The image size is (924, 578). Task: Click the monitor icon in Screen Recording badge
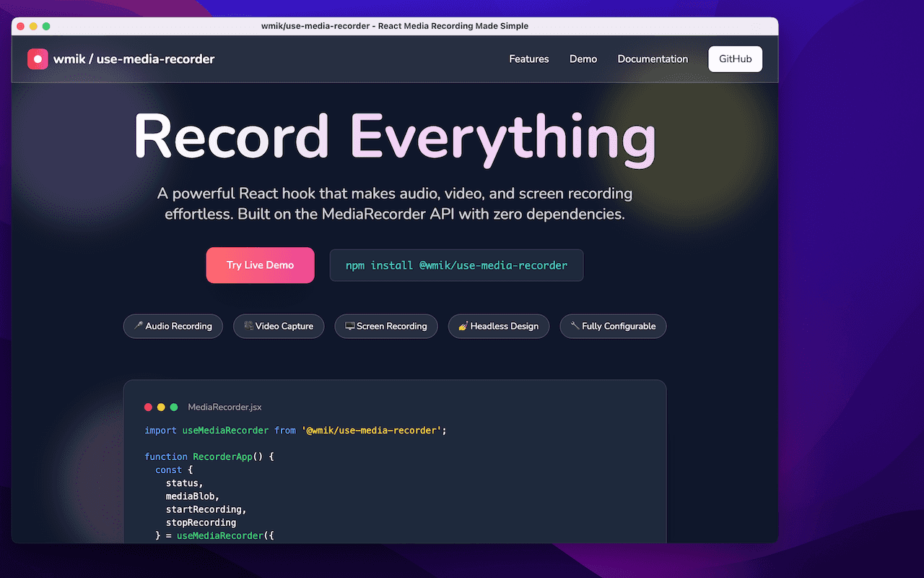[x=350, y=326]
